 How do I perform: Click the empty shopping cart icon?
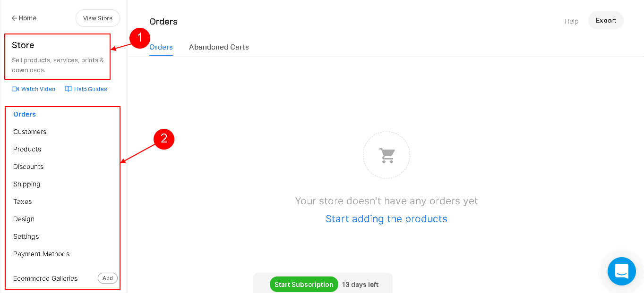(387, 155)
